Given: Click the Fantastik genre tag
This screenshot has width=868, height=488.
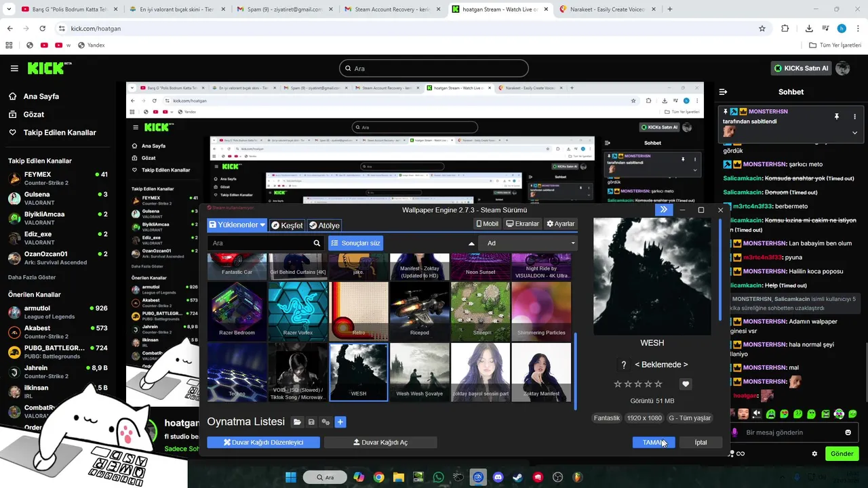Looking at the screenshot, I should point(607,418).
